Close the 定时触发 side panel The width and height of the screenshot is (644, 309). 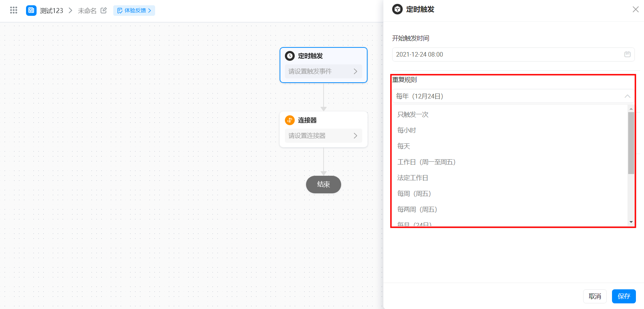pos(636,9)
